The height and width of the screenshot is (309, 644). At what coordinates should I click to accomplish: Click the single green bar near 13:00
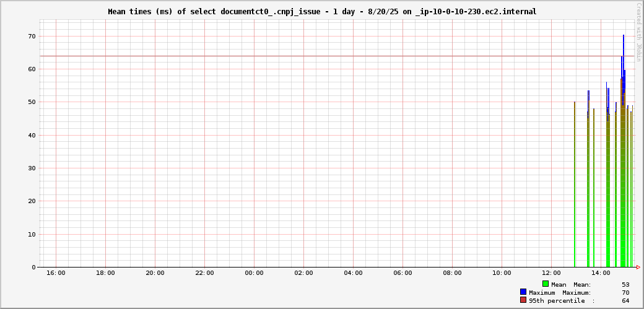(575, 185)
